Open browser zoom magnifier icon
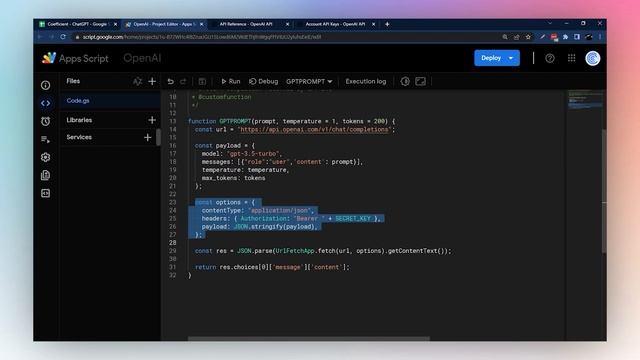 pos(505,37)
